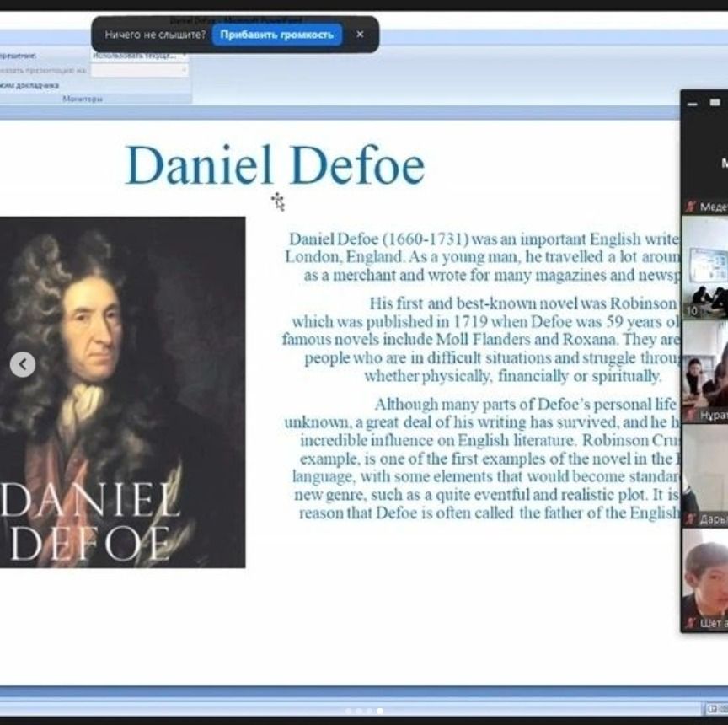The image size is (728, 725).
Task: Click the Normal view icon in status bar
Action: click(x=712, y=708)
